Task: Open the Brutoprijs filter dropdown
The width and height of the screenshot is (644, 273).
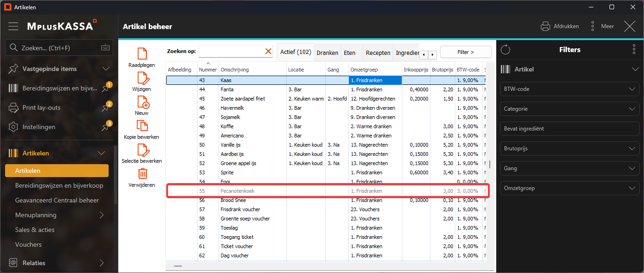Action: click(570, 148)
